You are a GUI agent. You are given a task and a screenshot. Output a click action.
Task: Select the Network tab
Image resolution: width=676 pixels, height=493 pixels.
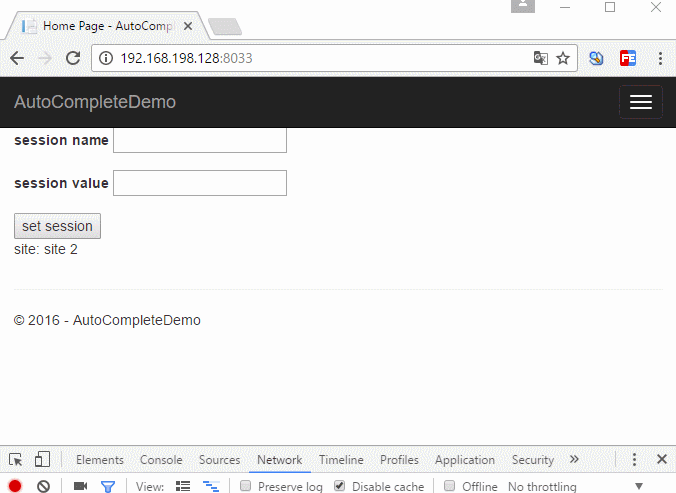[x=279, y=460]
